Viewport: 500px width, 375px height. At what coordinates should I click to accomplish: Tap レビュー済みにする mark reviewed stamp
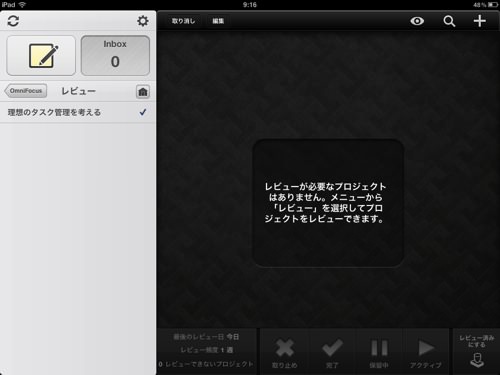[x=477, y=351]
